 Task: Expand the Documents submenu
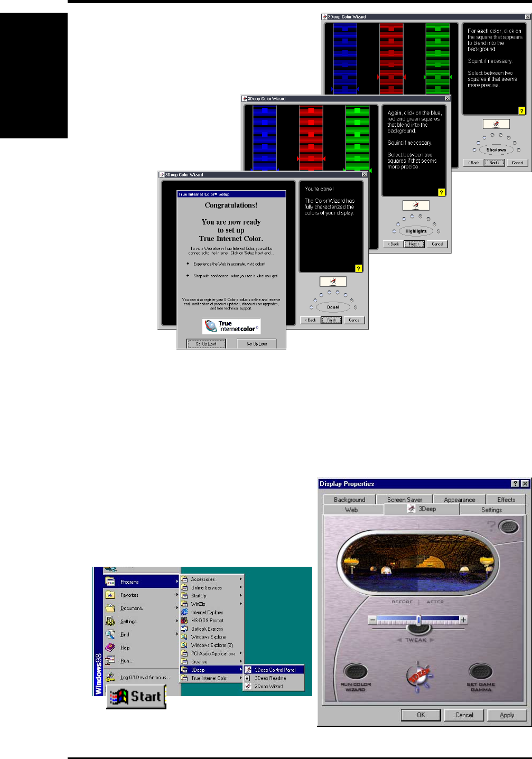(141, 608)
